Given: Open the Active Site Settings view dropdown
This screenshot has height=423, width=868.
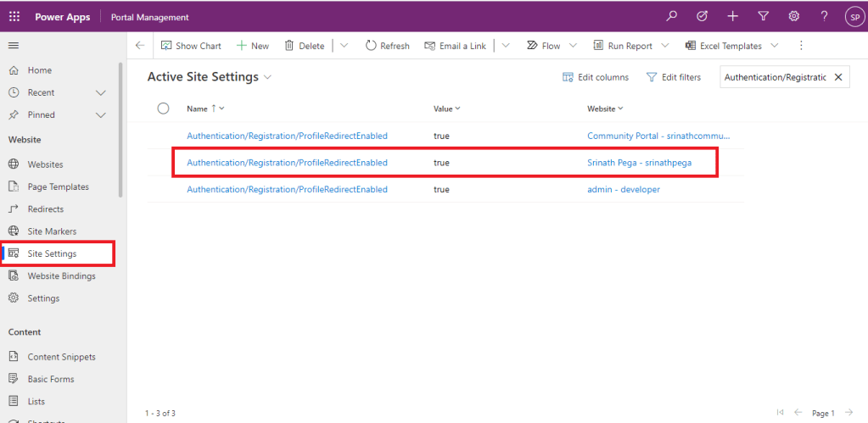Looking at the screenshot, I should coord(268,77).
